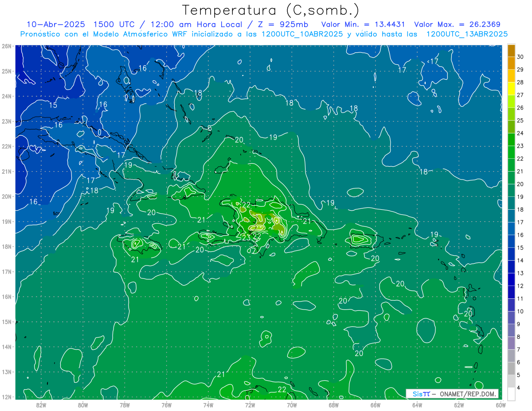Click the '68W' longitude axis label

click(x=334, y=405)
